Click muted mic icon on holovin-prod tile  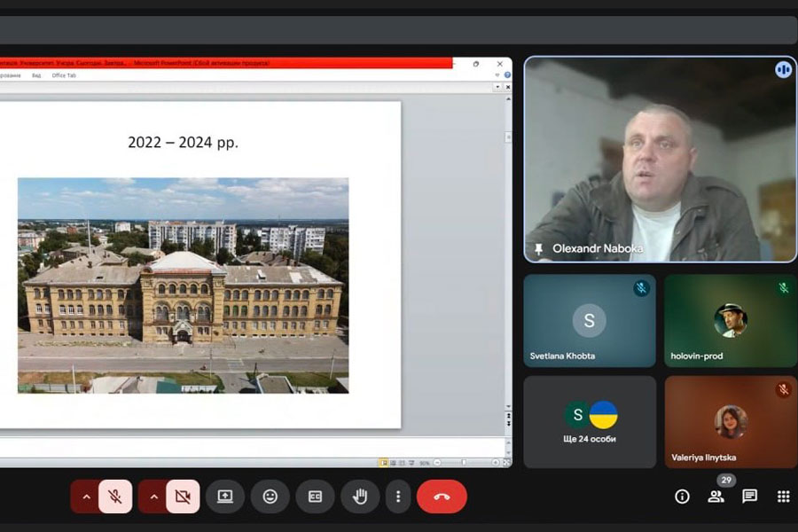(783, 288)
